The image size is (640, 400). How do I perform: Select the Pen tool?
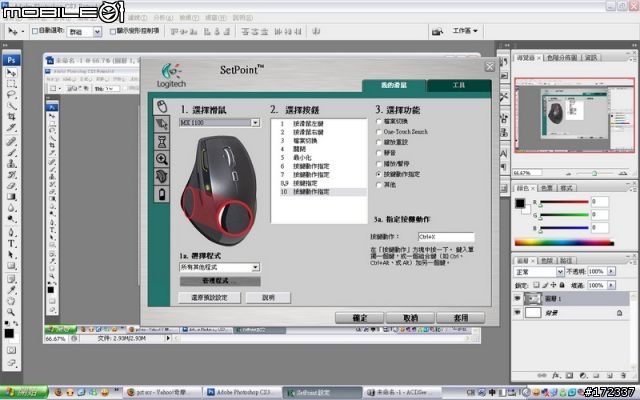click(x=11, y=233)
